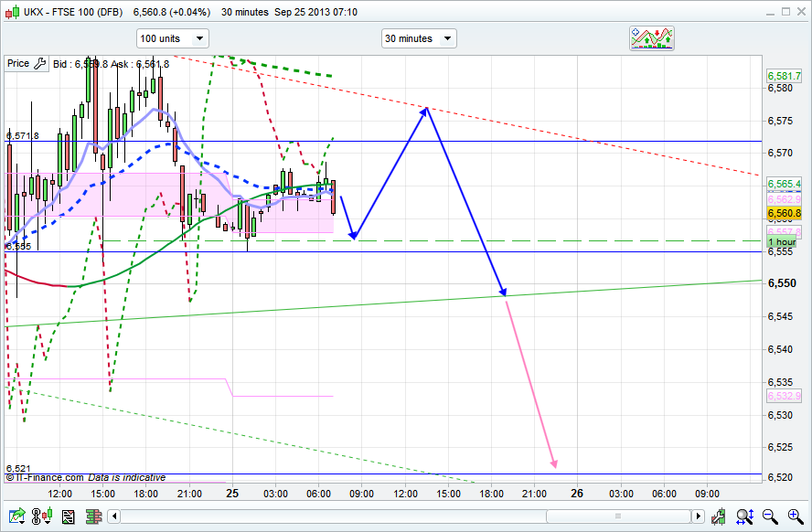Viewport: 812px width, 532px height.
Task: Click the export chart icon at bottom left
Action: pos(15,517)
